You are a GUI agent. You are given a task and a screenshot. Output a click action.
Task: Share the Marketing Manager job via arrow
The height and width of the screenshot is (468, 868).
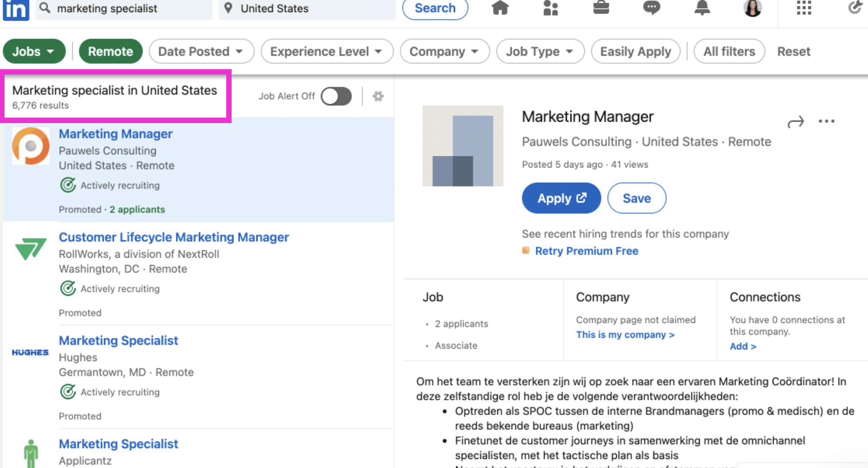(x=796, y=121)
